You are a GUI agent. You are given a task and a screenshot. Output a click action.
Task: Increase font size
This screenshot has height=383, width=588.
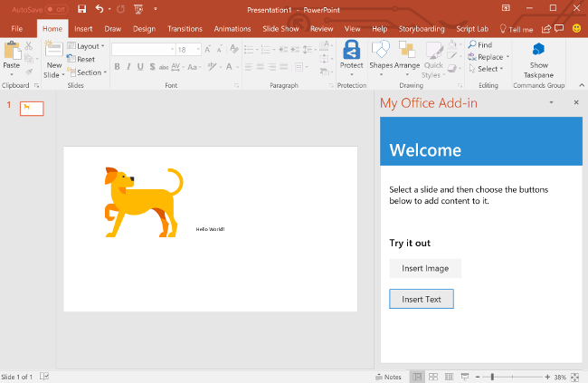tap(208, 49)
